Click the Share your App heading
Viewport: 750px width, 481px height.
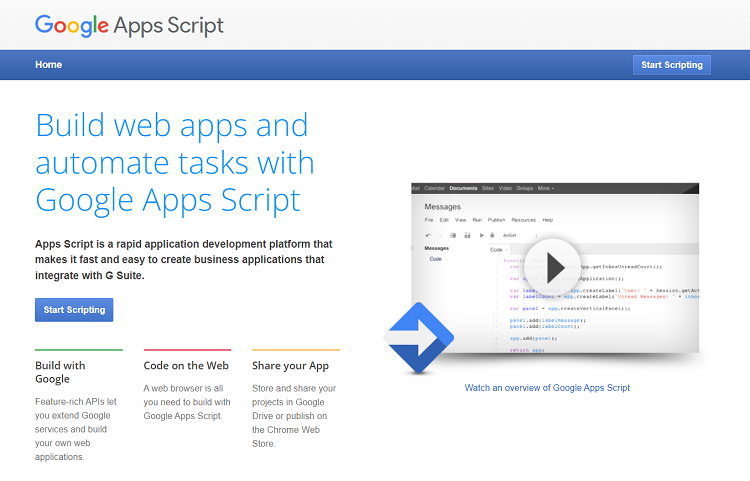(x=290, y=366)
